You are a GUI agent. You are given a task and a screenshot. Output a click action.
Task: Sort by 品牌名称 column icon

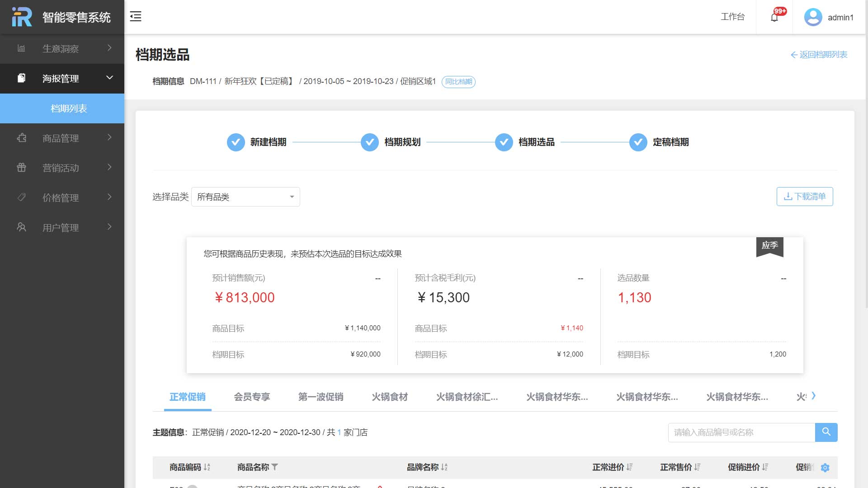(x=444, y=467)
